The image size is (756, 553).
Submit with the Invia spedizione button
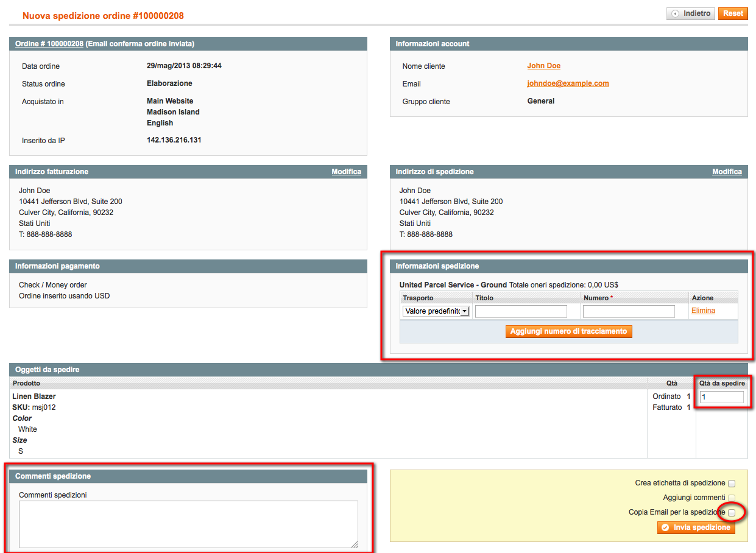point(696,527)
